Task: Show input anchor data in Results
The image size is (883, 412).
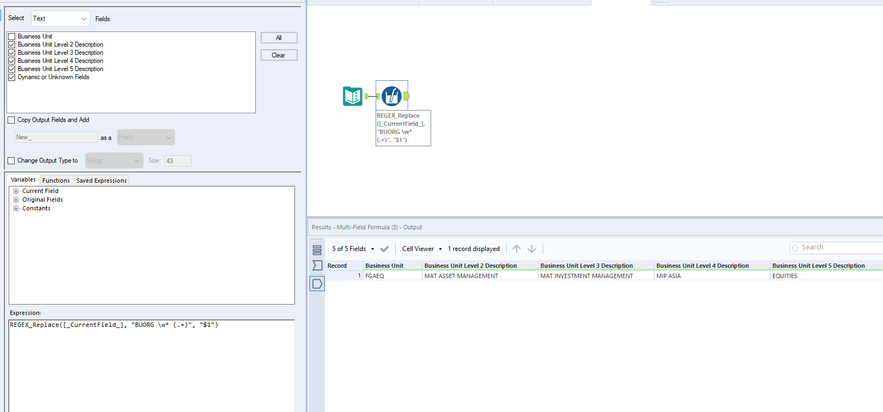Action: coord(317,266)
